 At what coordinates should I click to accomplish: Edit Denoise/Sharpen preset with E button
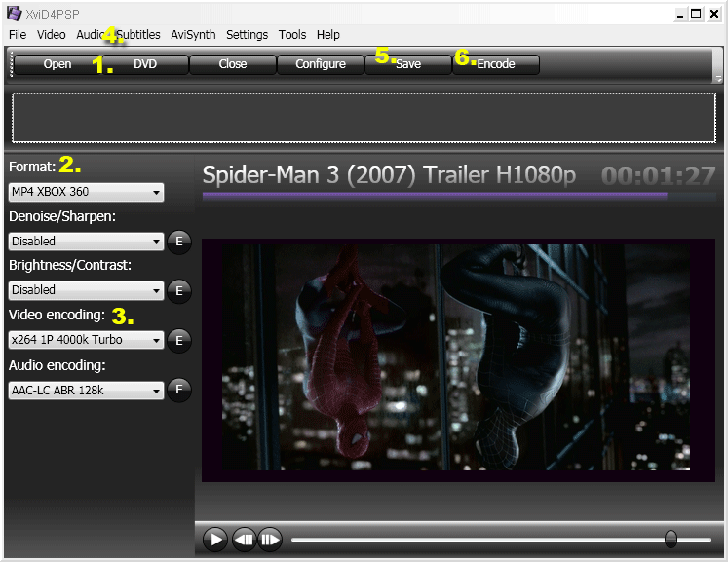179,242
